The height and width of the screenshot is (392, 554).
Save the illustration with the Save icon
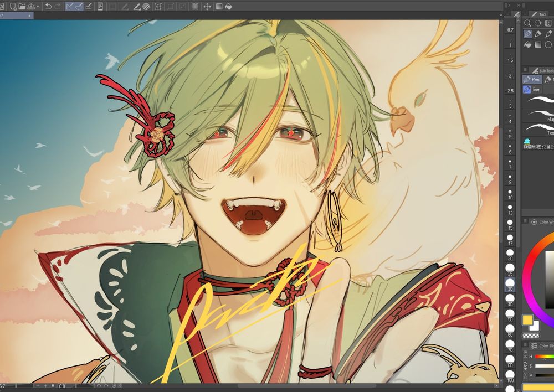(30, 6)
